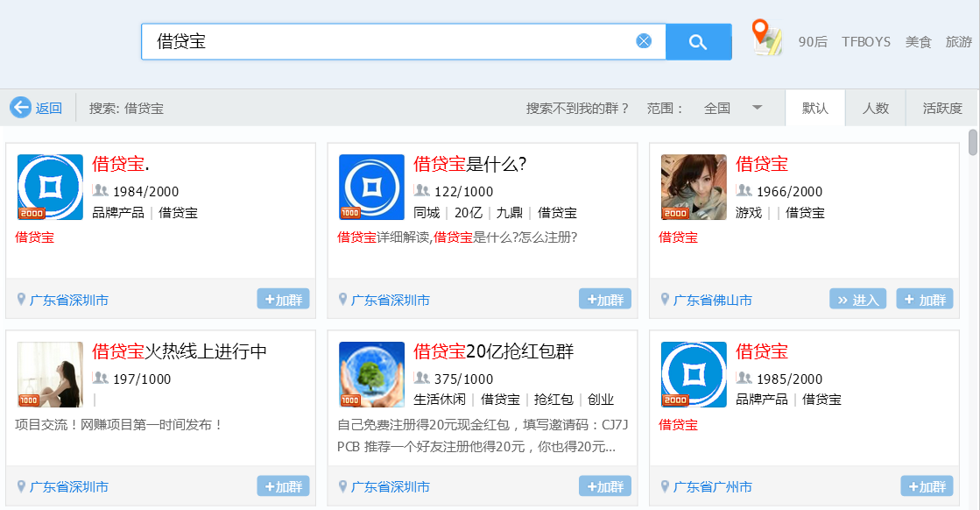This screenshot has height=510, width=980.
Task: Switch to the 默认 sort tab
Action: point(815,108)
